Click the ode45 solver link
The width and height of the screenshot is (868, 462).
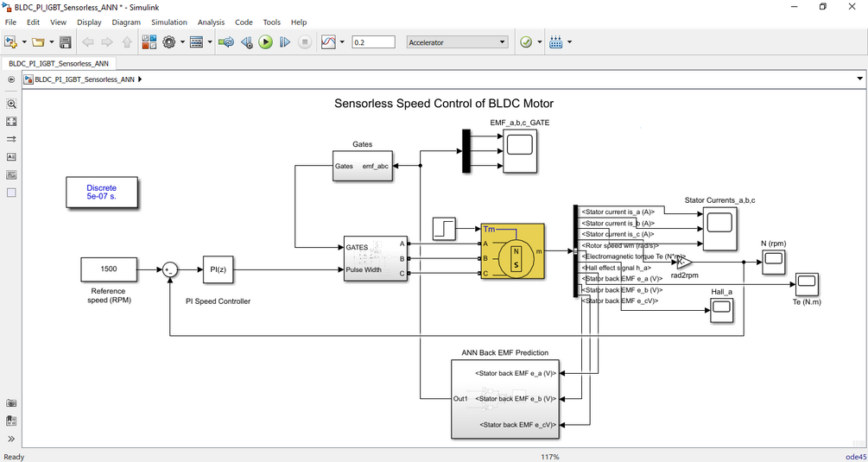pyautogui.click(x=855, y=457)
